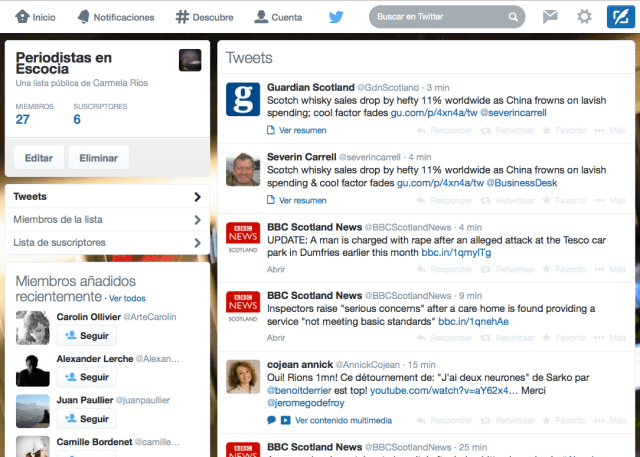Click the list's profile picture thumbnail
640x457 pixels.
(189, 60)
